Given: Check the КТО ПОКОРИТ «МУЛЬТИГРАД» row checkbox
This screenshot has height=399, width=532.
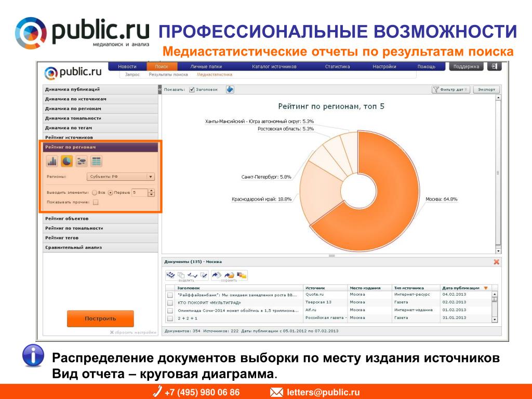Looking at the screenshot, I should 170,303.
